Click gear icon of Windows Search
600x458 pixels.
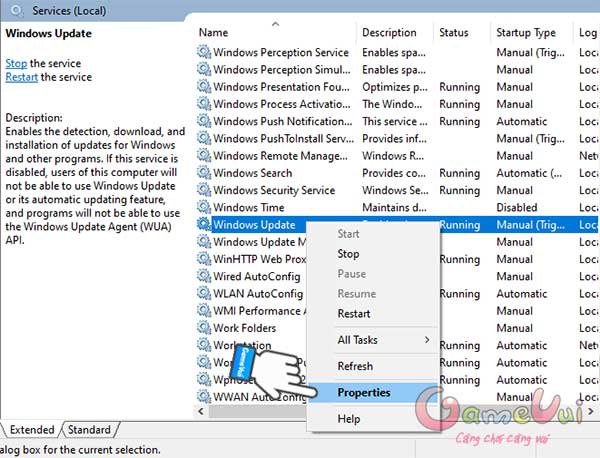(204, 173)
